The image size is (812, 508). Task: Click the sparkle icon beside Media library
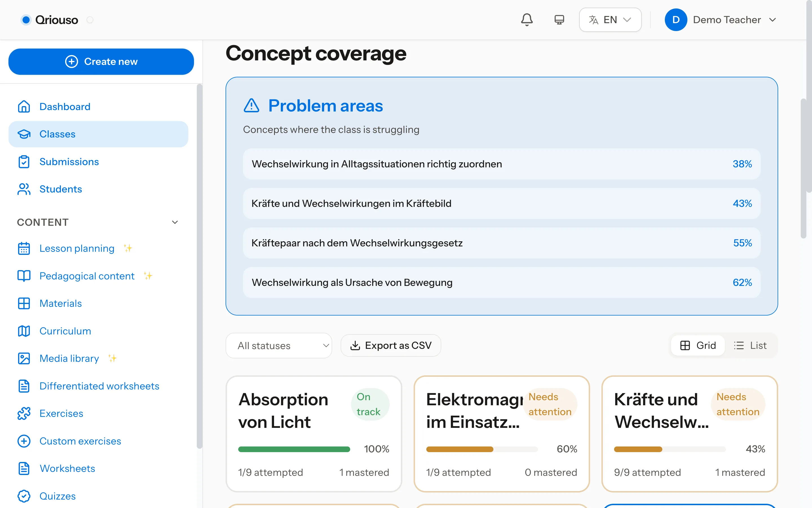[x=112, y=358]
